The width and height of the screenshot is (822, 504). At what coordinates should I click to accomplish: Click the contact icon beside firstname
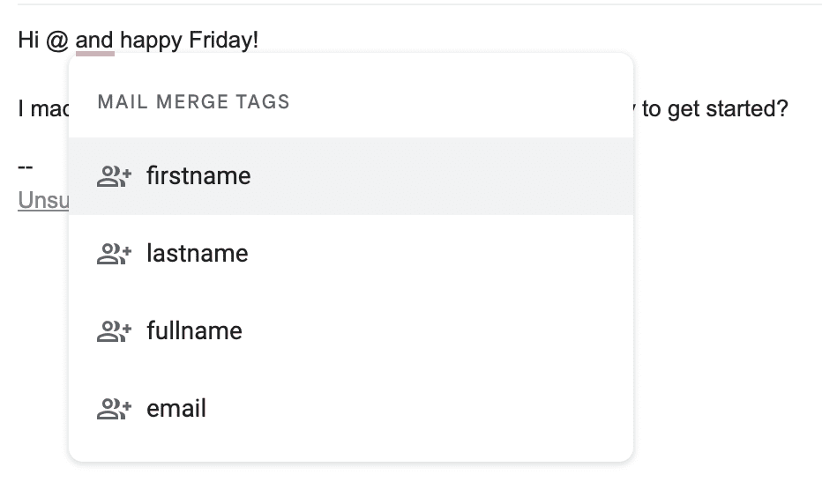point(114,176)
